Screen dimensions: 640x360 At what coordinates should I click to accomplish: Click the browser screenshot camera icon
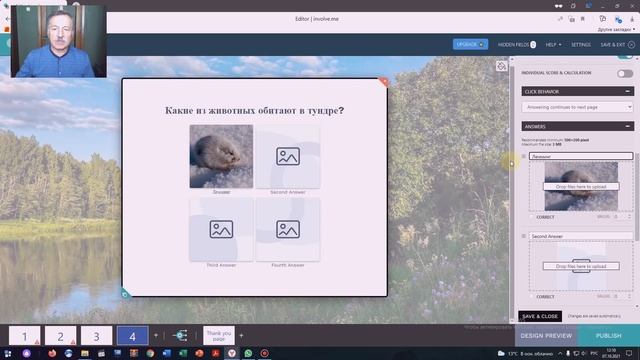tap(571, 19)
